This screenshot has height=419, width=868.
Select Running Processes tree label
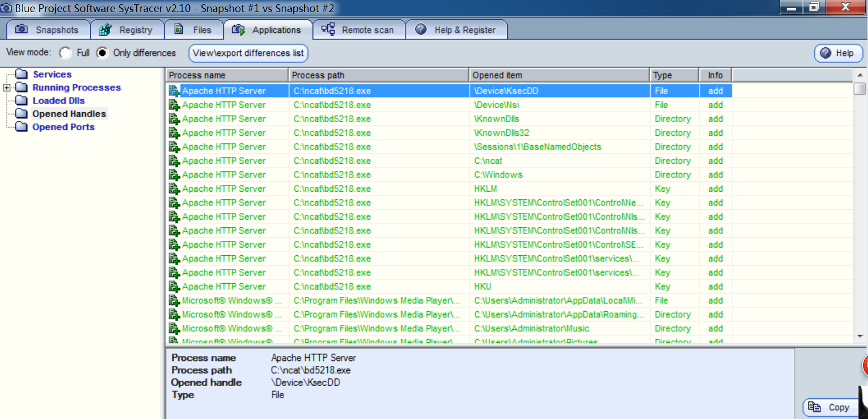click(77, 87)
